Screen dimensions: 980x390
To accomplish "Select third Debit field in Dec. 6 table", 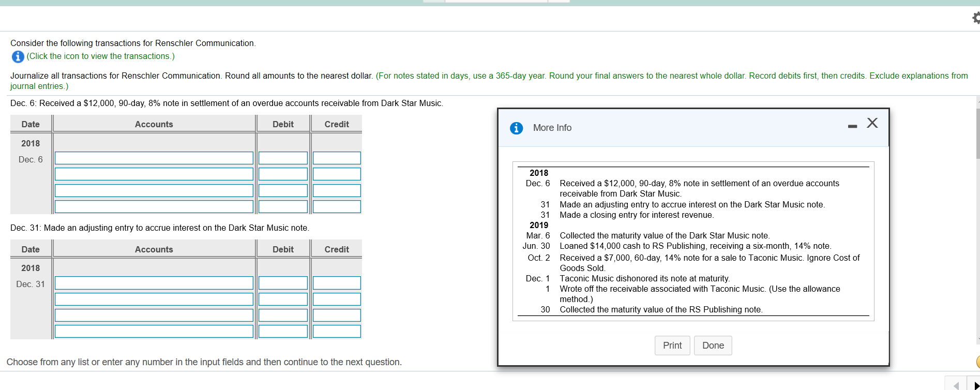I will coord(283,190).
